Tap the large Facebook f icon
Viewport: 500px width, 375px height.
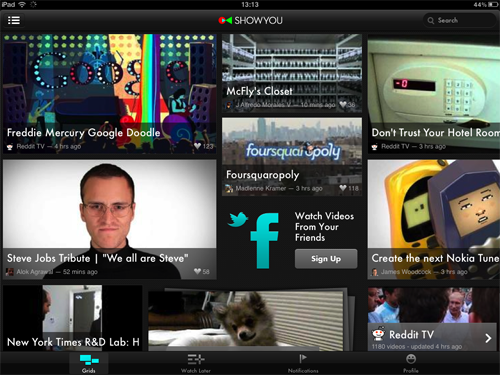pyautogui.click(x=264, y=241)
